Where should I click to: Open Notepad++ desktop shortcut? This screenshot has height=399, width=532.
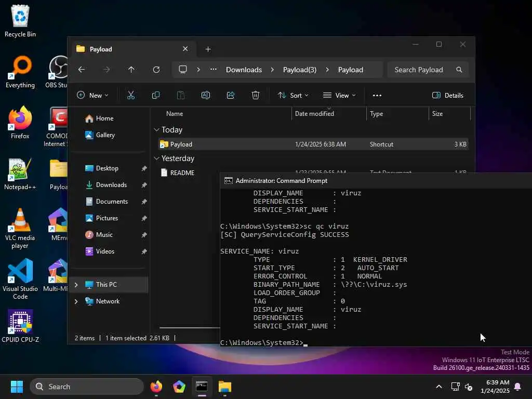pyautogui.click(x=20, y=174)
